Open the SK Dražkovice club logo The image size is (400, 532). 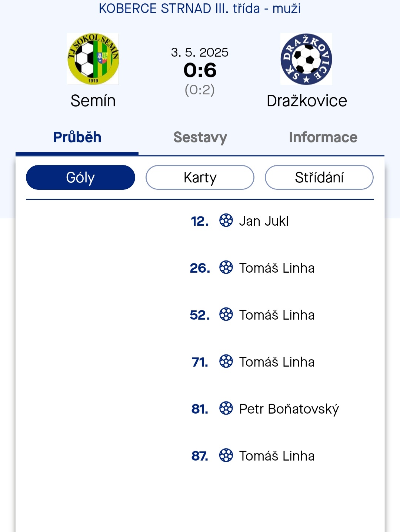306,59
